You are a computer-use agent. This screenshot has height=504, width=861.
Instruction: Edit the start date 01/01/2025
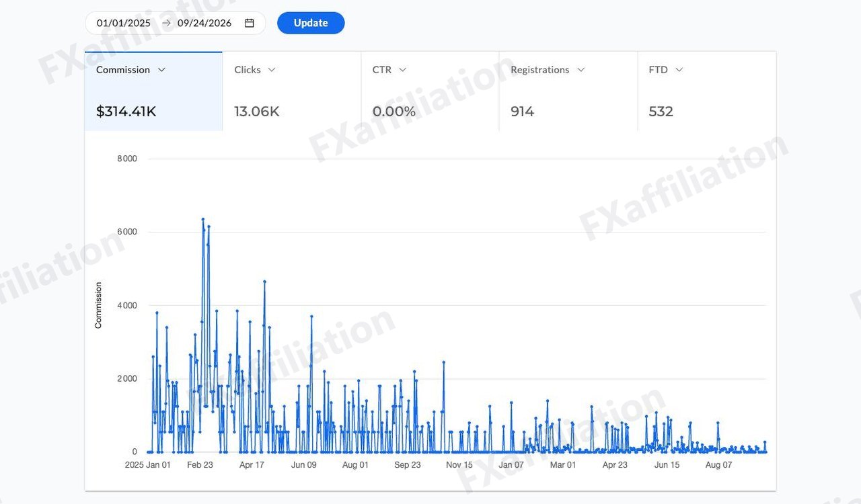point(124,23)
